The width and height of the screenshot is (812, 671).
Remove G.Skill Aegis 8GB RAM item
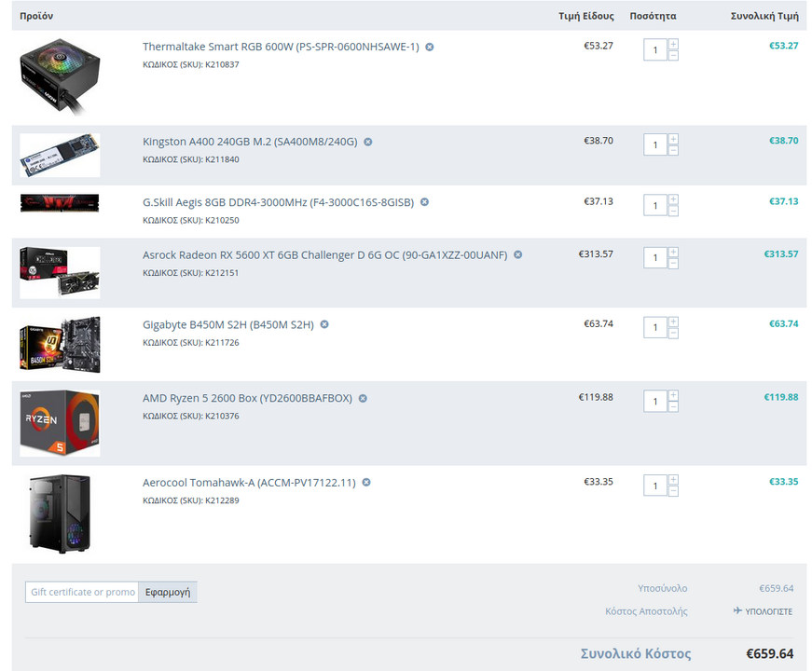[424, 202]
